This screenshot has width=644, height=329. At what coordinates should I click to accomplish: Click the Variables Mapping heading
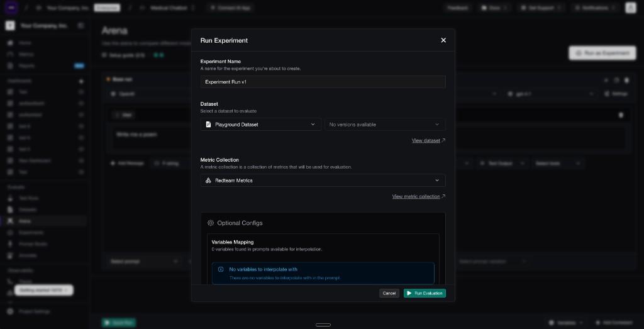[x=233, y=242]
